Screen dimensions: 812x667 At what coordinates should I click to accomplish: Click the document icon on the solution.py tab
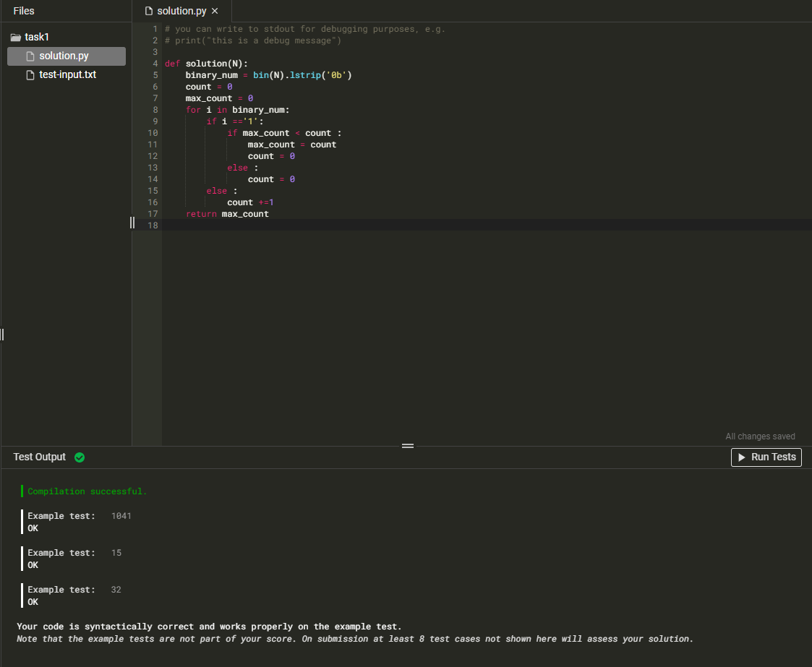[x=148, y=11]
